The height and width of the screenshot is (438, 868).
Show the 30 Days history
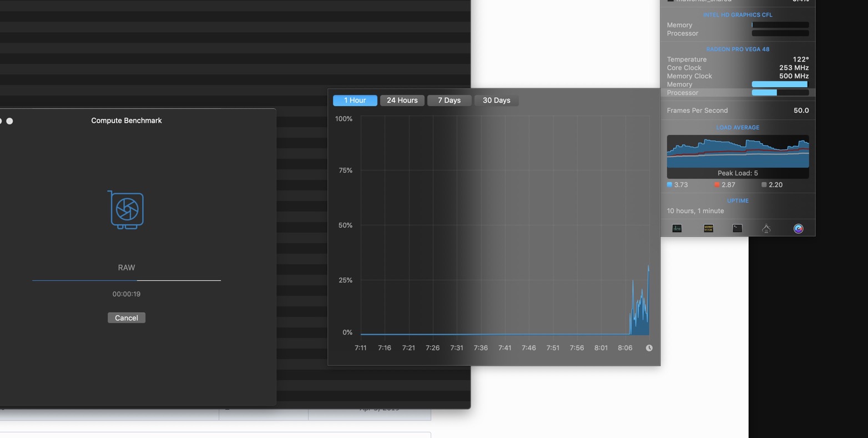[x=496, y=100]
